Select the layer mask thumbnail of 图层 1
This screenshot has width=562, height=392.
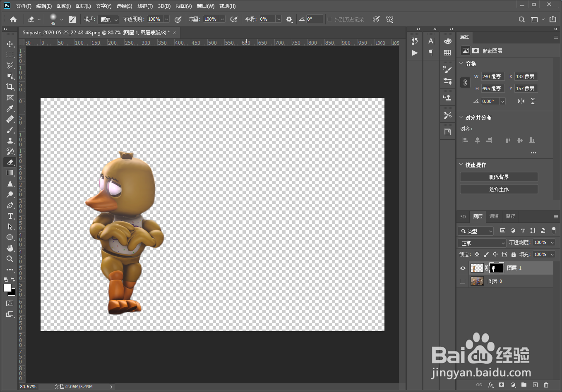tap(497, 268)
